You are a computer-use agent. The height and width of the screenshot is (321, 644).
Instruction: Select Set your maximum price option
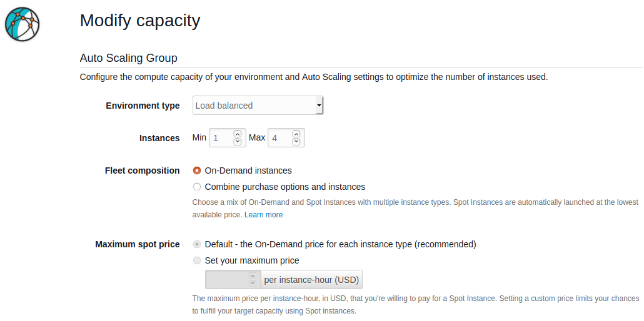198,260
